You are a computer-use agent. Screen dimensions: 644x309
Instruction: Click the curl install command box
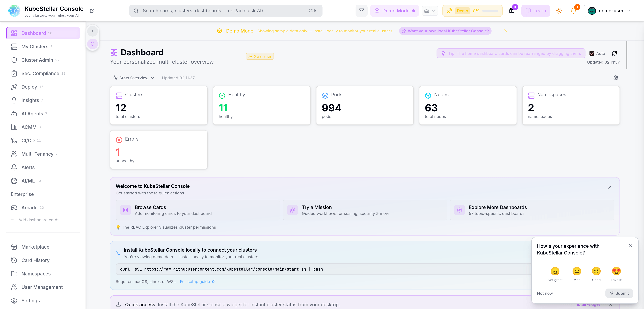(x=324, y=269)
